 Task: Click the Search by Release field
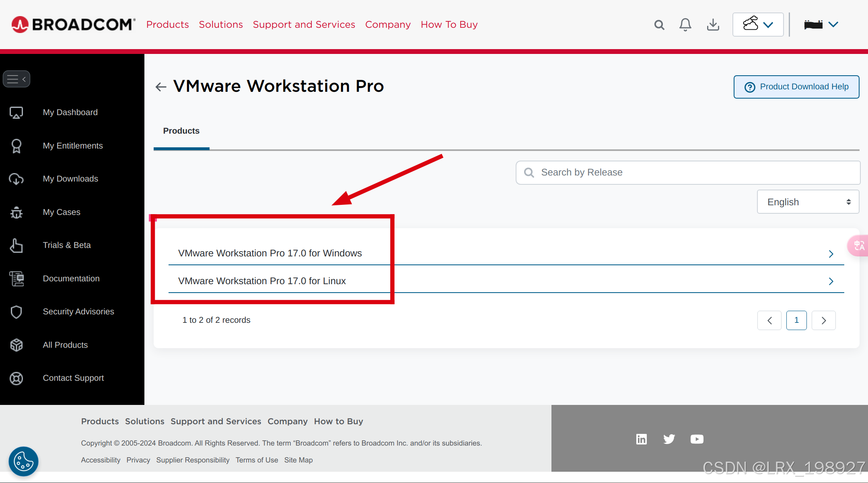(688, 173)
